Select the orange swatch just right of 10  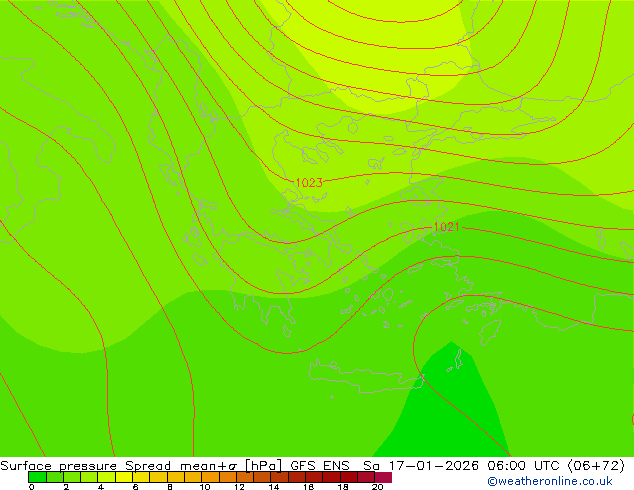(x=210, y=477)
